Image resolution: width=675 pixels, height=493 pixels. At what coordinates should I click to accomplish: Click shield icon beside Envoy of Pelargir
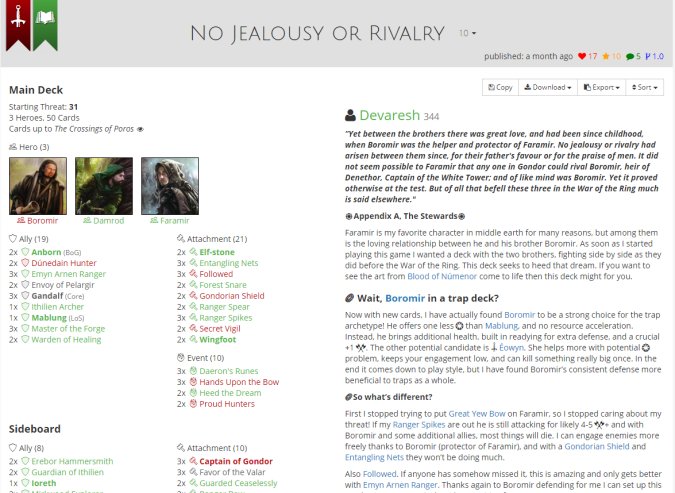pyautogui.click(x=25, y=285)
